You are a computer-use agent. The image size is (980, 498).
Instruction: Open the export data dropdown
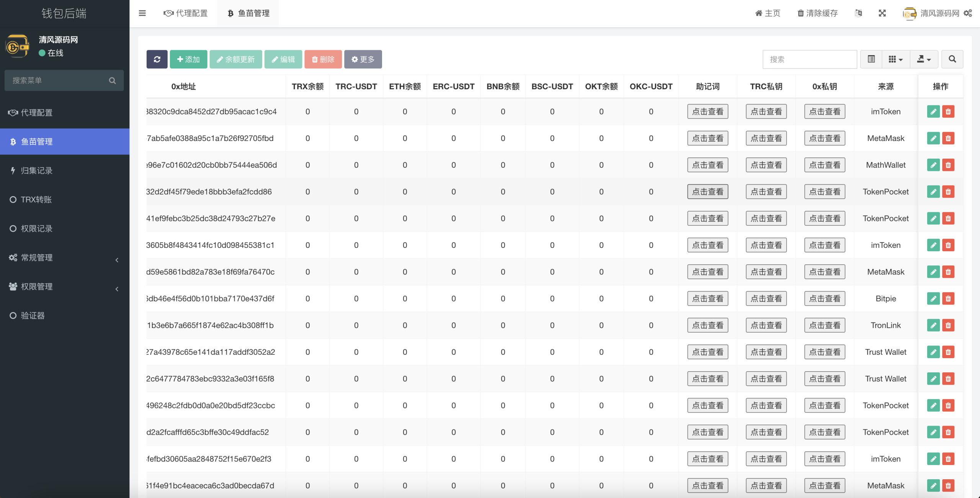pyautogui.click(x=924, y=59)
